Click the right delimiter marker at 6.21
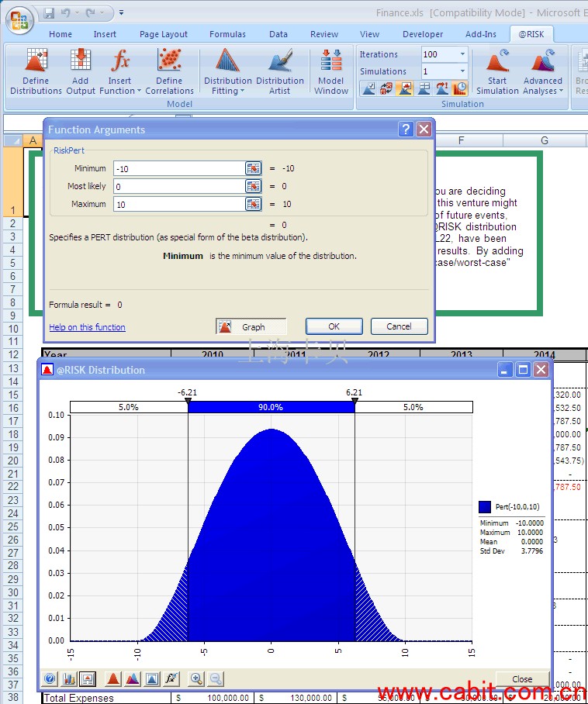The height and width of the screenshot is (704, 588). click(355, 401)
